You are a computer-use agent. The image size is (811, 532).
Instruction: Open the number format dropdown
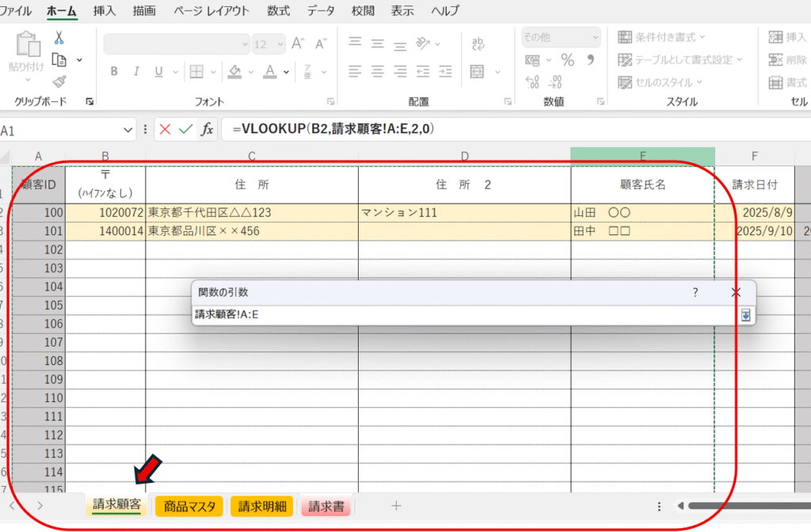[594, 37]
